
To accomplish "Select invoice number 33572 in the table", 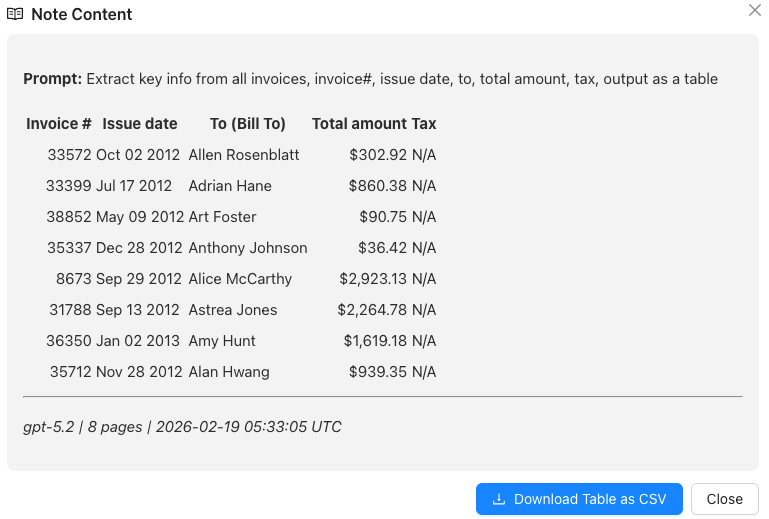I will click(x=69, y=155).
